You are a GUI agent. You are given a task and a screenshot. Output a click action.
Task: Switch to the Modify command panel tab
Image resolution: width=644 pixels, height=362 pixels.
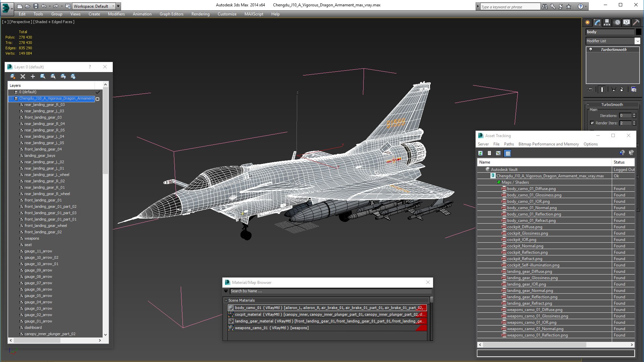[597, 22]
